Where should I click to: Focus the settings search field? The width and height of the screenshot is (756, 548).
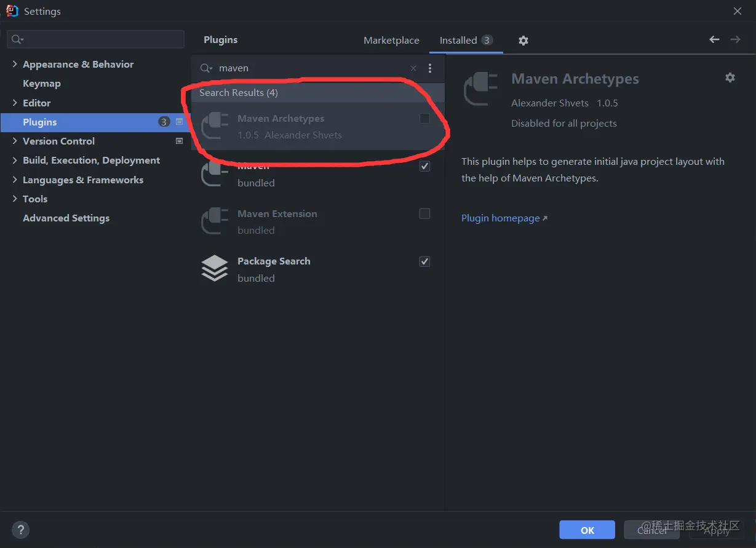(x=95, y=39)
